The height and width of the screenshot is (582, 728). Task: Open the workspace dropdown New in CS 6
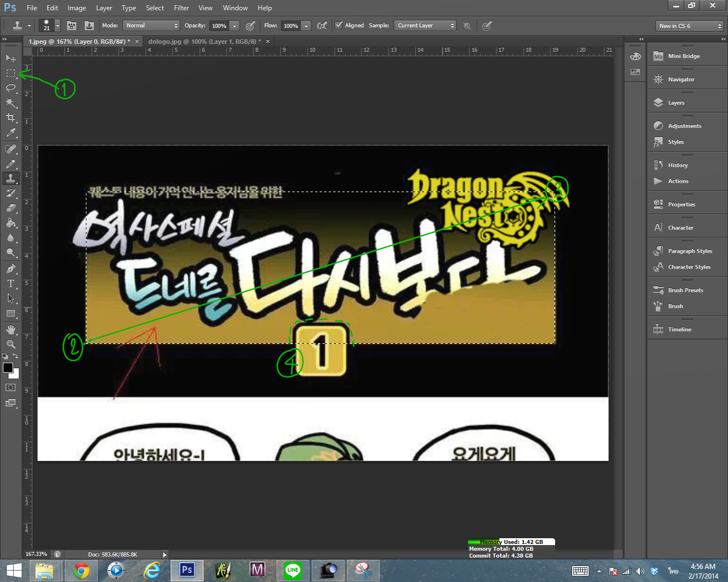click(x=689, y=26)
